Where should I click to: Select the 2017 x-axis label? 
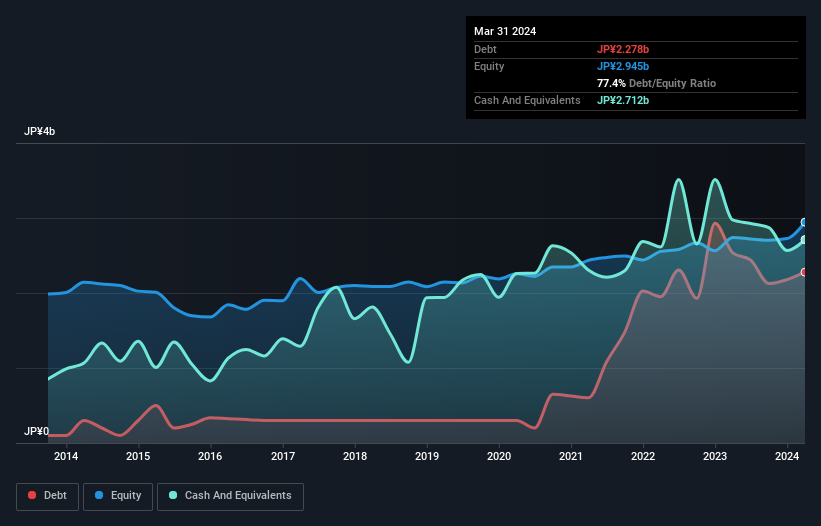pos(283,457)
